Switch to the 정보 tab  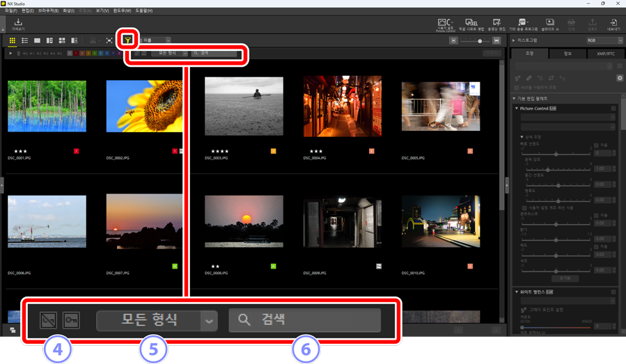pyautogui.click(x=568, y=54)
